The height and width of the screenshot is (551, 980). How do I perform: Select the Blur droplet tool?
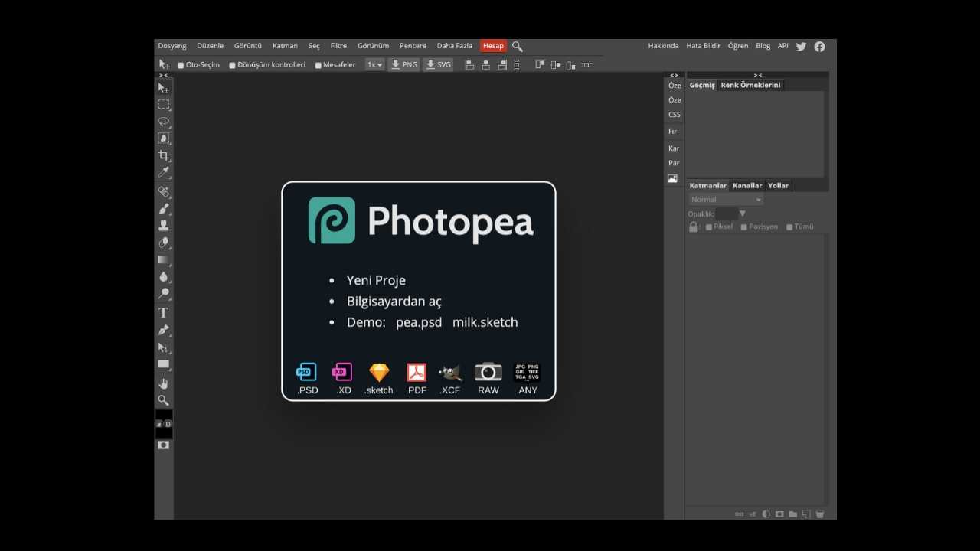[163, 277]
